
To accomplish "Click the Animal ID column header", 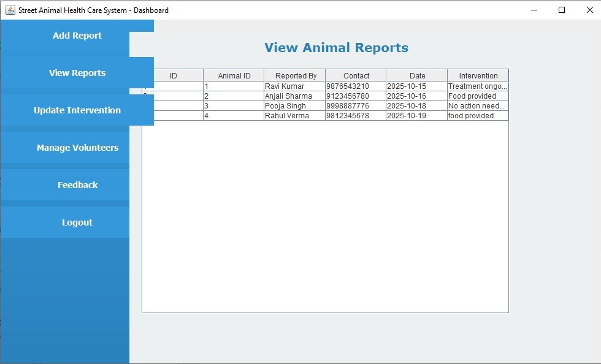I will pyautogui.click(x=234, y=75).
